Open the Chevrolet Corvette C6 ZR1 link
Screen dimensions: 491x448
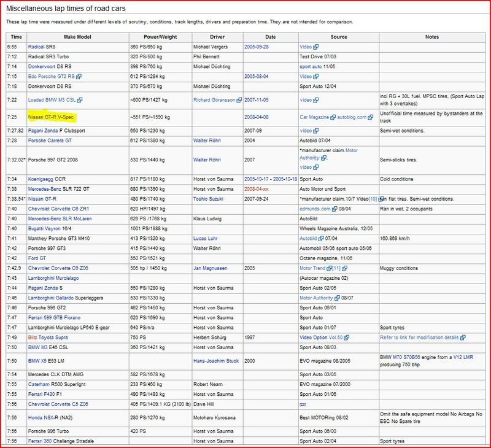point(58,209)
